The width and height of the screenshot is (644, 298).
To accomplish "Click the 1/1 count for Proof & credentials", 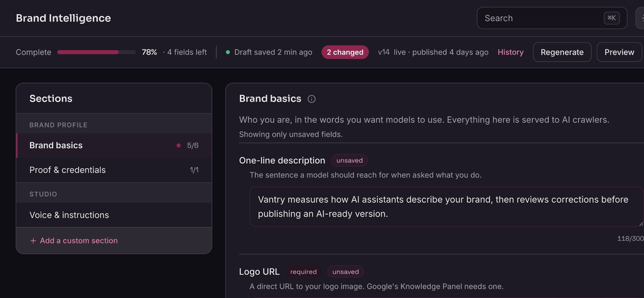I will pyautogui.click(x=194, y=170).
